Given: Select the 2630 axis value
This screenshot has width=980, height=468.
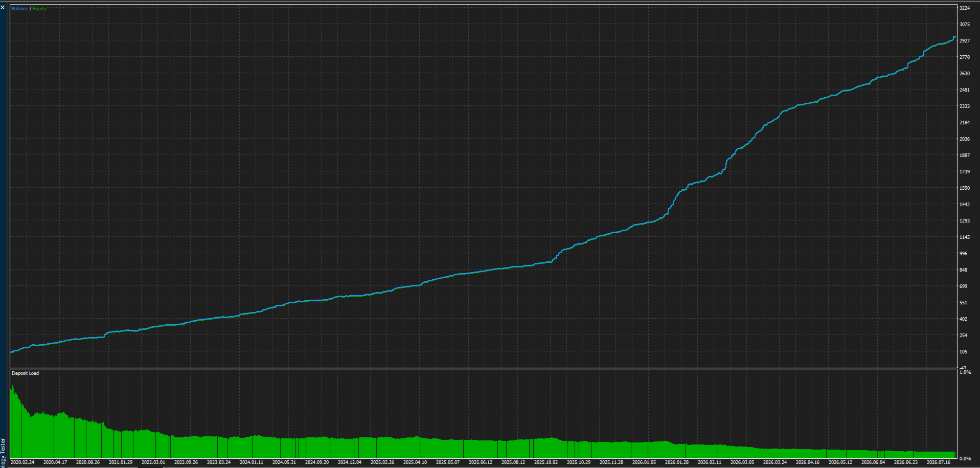Looking at the screenshot, I should (x=965, y=74).
